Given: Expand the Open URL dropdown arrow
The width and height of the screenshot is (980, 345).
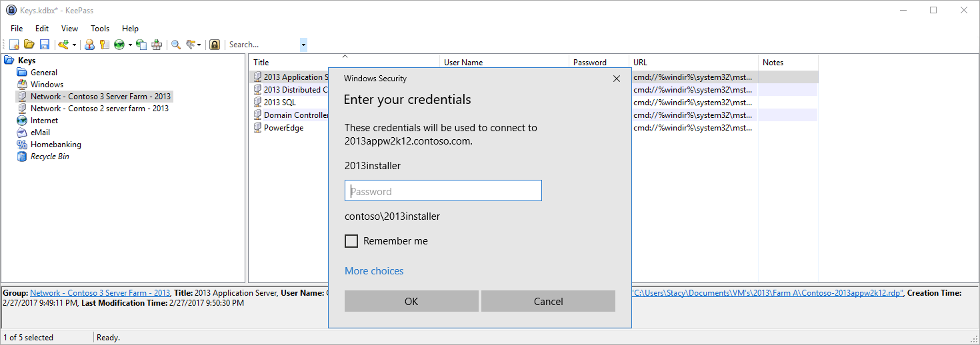Looking at the screenshot, I should 130,45.
